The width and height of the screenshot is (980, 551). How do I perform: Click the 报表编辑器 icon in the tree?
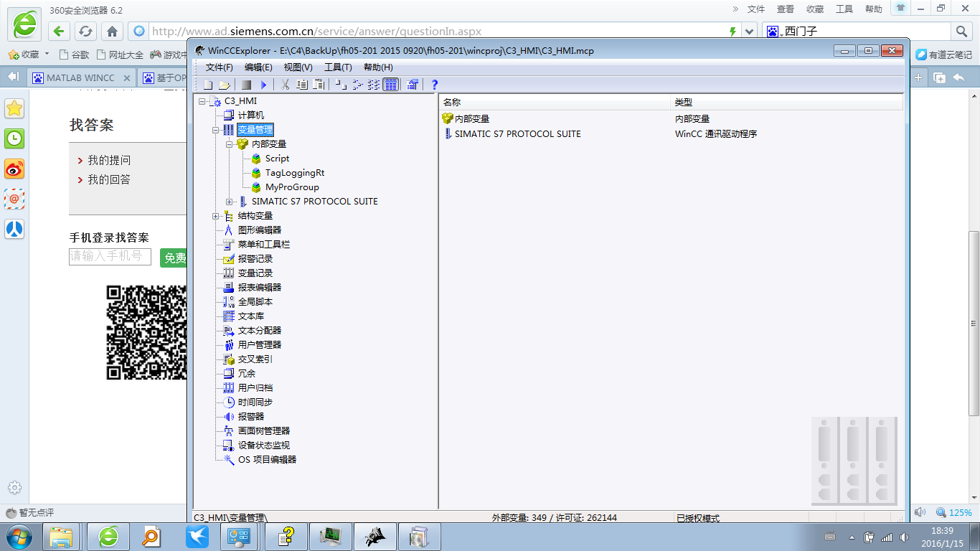pyautogui.click(x=229, y=288)
